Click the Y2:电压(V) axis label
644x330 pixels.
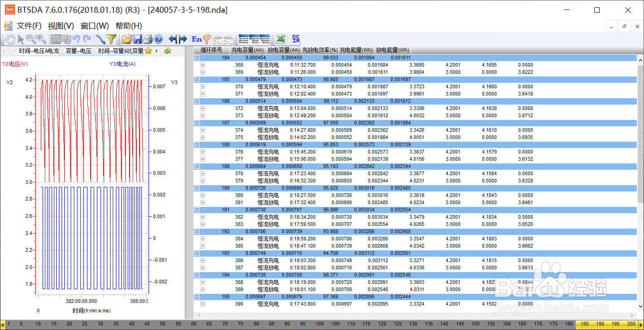click(15, 64)
